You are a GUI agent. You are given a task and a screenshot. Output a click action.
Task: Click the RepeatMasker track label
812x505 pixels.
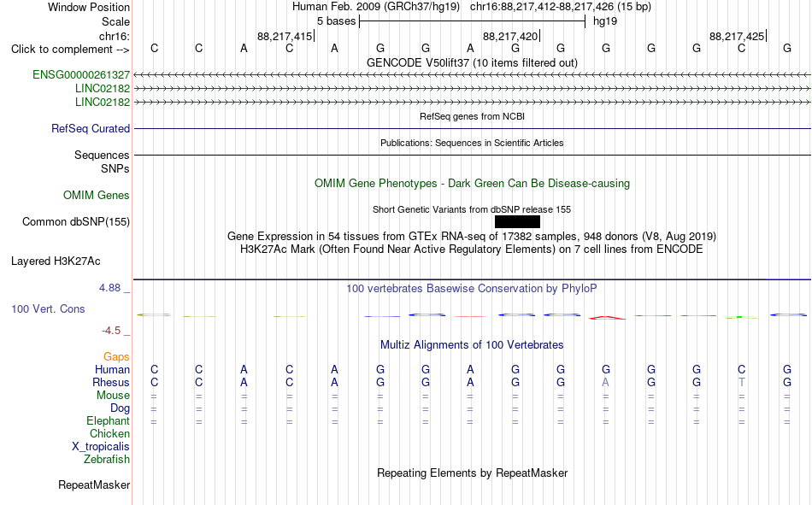point(94,484)
